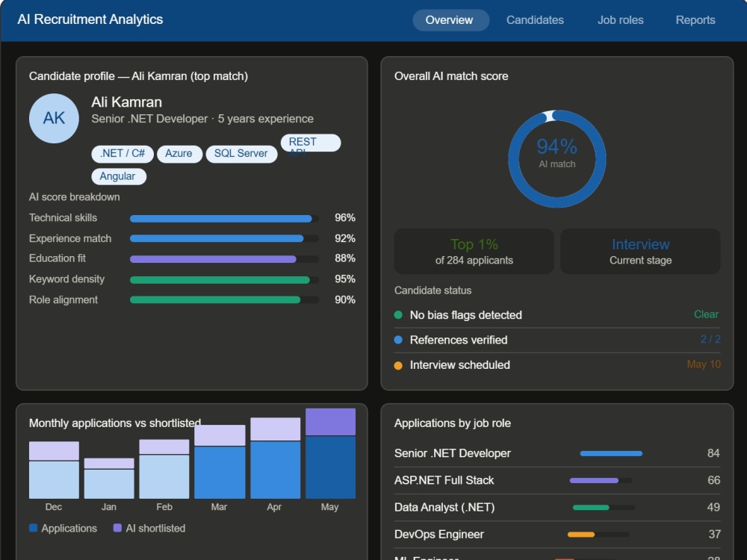Viewport: 747px width, 560px height.
Task: Click the Top 1% of applicants card
Action: coord(474,252)
